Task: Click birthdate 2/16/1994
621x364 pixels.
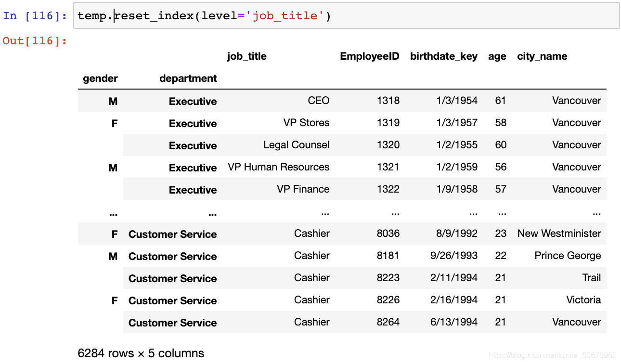Action: click(x=454, y=300)
